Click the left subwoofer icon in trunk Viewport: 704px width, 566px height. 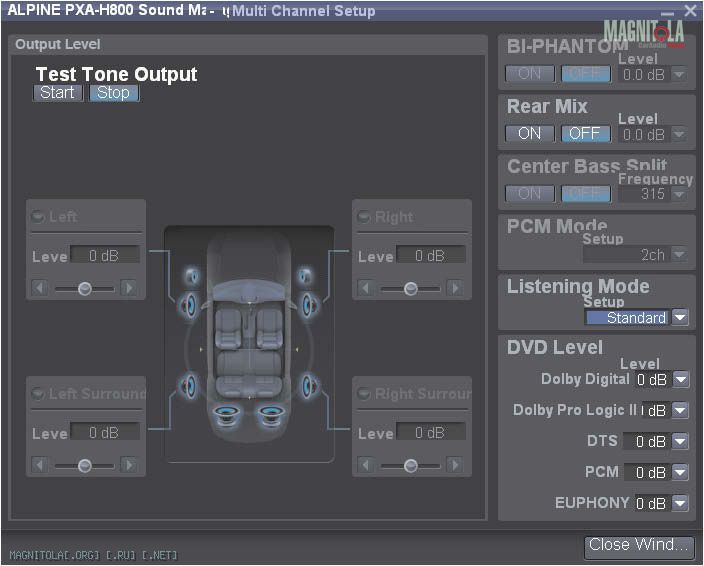pyautogui.click(x=227, y=415)
